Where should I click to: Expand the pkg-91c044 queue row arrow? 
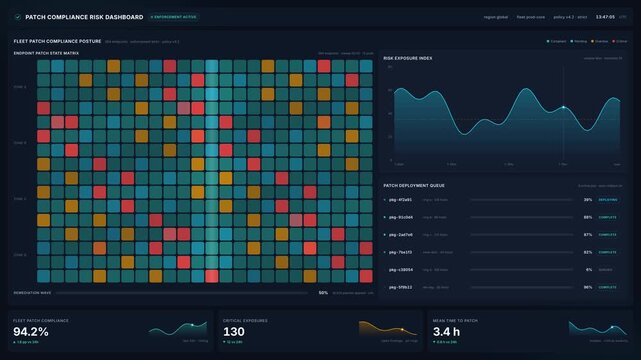(385, 217)
